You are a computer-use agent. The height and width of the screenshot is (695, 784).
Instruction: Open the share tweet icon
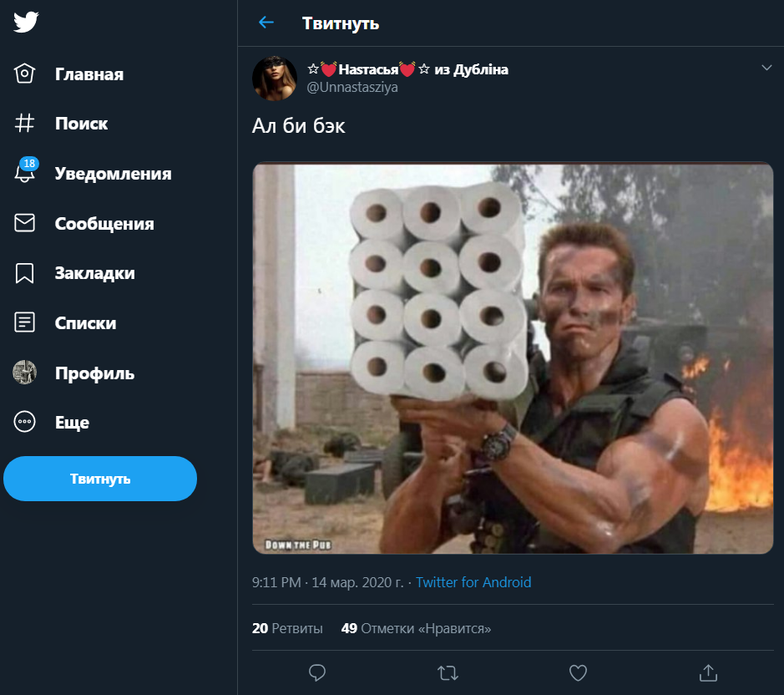coord(708,672)
